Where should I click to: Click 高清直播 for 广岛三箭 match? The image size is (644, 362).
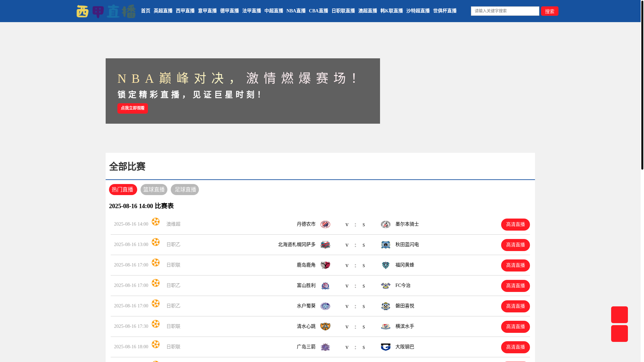(516, 347)
